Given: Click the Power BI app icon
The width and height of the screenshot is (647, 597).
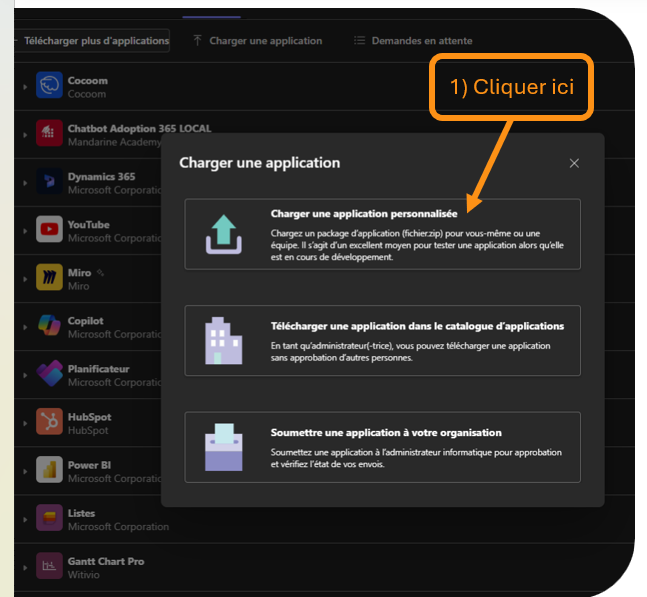Looking at the screenshot, I should click(x=50, y=470).
